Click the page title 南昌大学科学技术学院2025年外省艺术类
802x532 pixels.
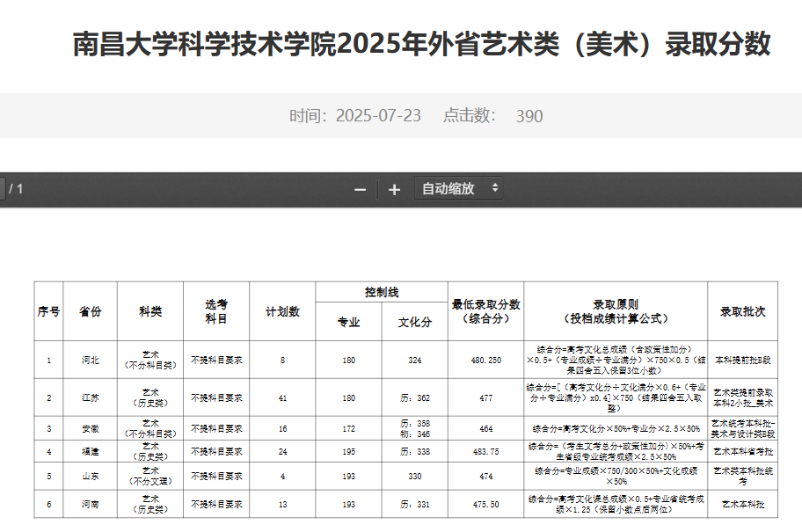tap(421, 44)
